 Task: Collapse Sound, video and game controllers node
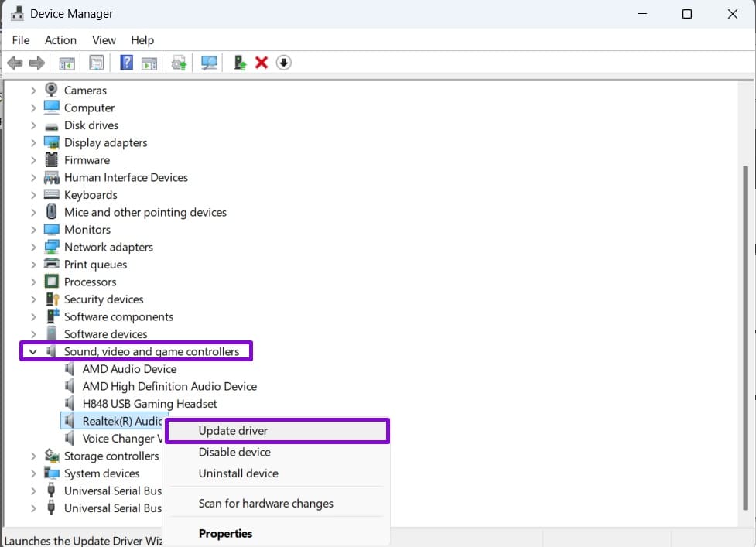coord(32,351)
